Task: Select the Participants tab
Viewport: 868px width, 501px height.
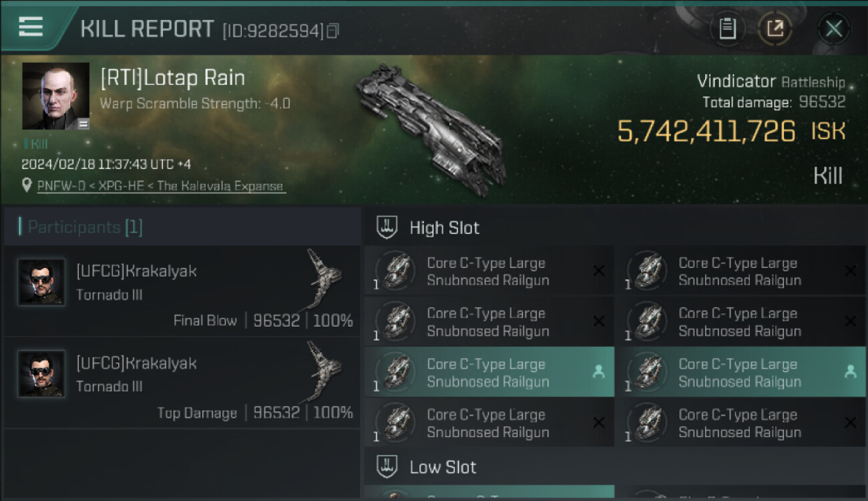Action: point(81,227)
